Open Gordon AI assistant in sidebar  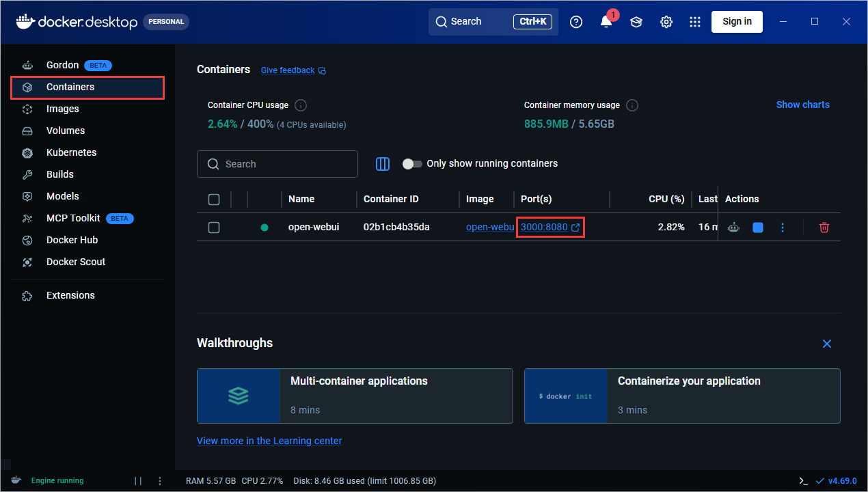point(87,65)
